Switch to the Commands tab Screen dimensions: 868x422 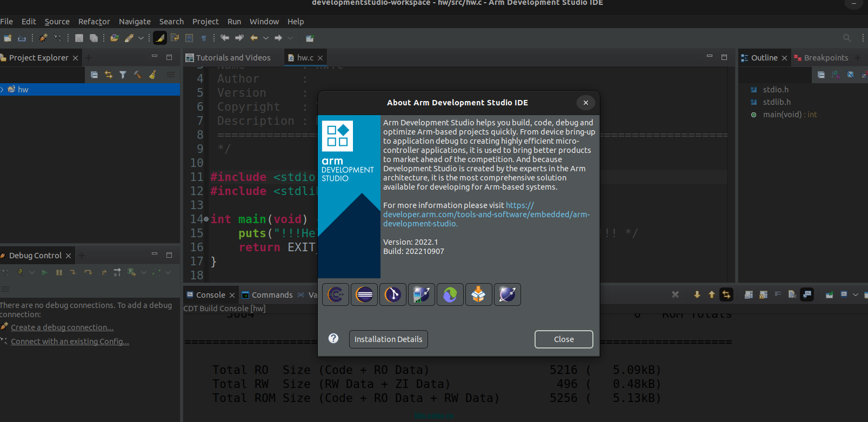point(267,295)
